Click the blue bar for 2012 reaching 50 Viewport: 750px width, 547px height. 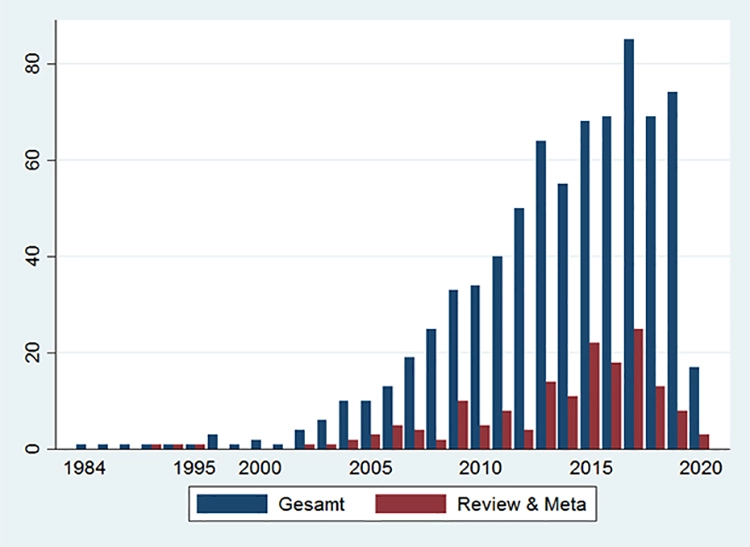click(x=519, y=328)
